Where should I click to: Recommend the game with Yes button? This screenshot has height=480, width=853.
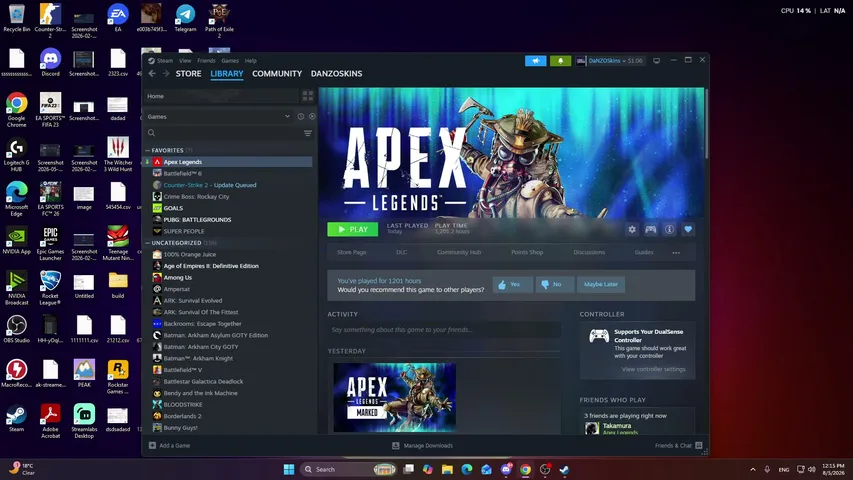[x=512, y=284]
